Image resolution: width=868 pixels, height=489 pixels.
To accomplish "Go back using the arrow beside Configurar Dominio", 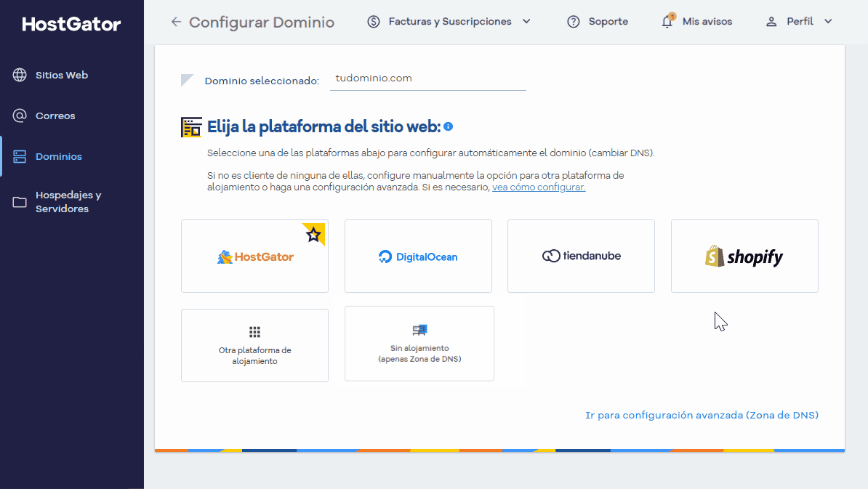I will [x=176, y=22].
